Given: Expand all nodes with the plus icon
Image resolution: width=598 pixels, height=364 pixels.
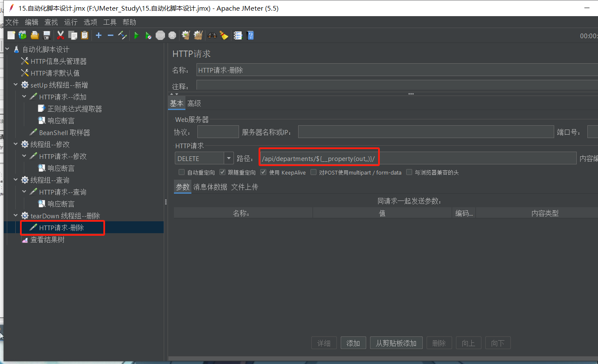Looking at the screenshot, I should (x=99, y=35).
